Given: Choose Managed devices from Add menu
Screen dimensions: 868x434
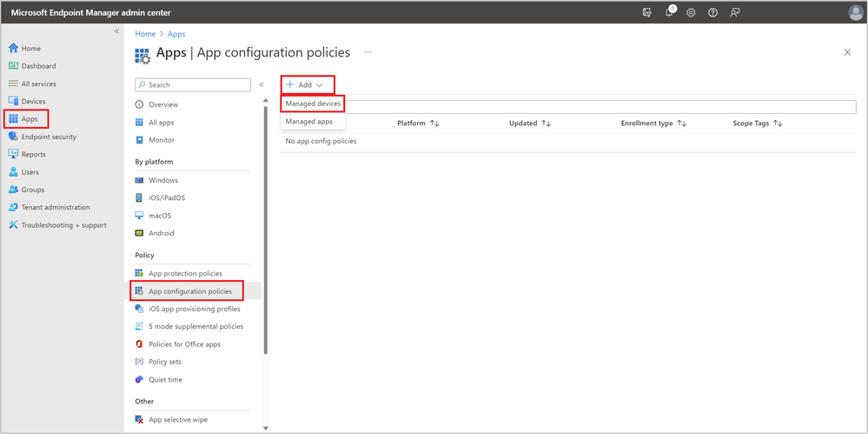Looking at the screenshot, I should (313, 104).
